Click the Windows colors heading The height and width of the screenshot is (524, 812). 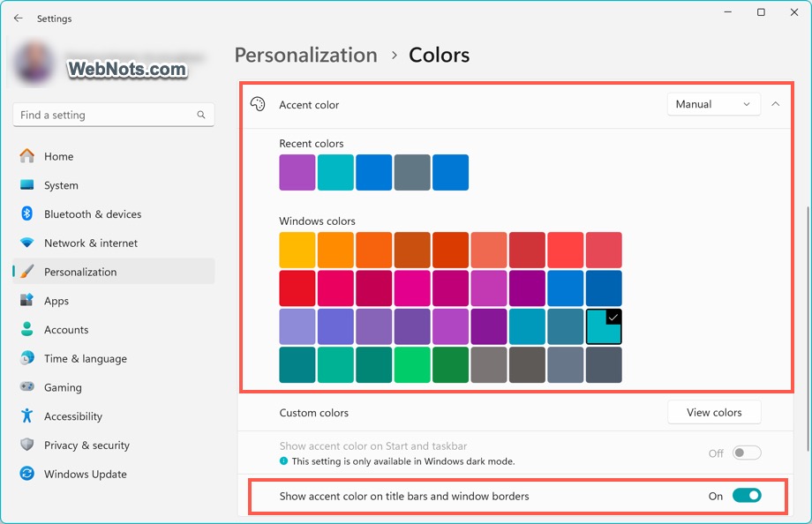pos(317,221)
